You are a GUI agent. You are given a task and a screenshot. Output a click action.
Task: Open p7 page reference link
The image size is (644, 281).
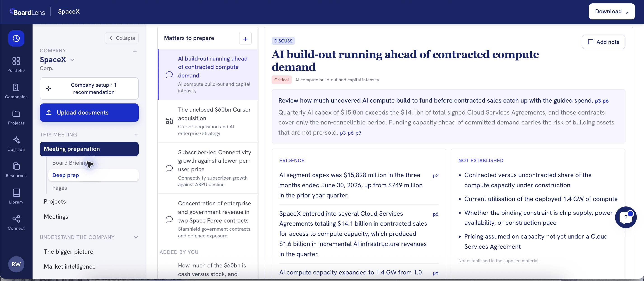pyautogui.click(x=358, y=133)
